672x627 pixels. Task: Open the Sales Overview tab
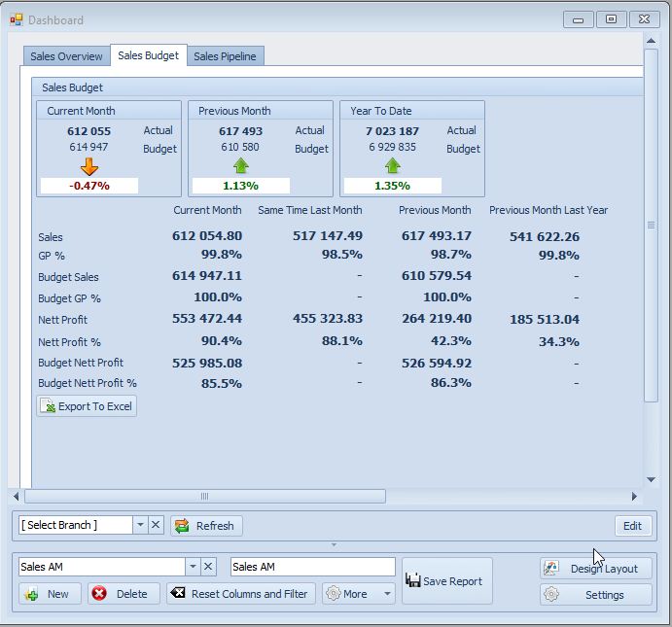pyautogui.click(x=66, y=56)
